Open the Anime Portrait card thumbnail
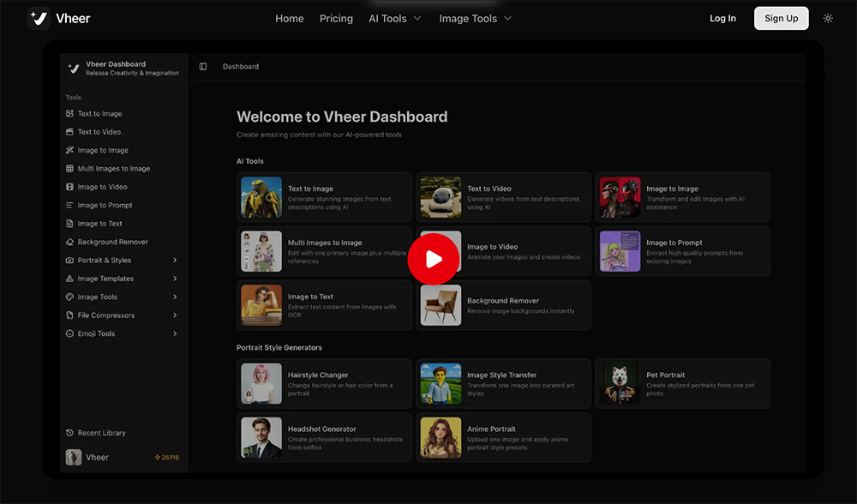The width and height of the screenshot is (857, 504). click(440, 438)
